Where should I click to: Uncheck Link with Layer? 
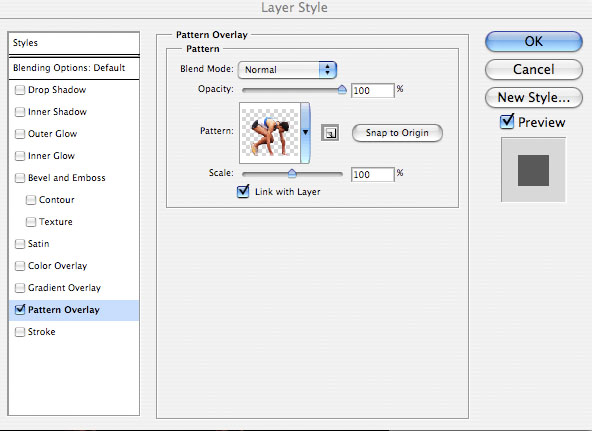pos(243,191)
